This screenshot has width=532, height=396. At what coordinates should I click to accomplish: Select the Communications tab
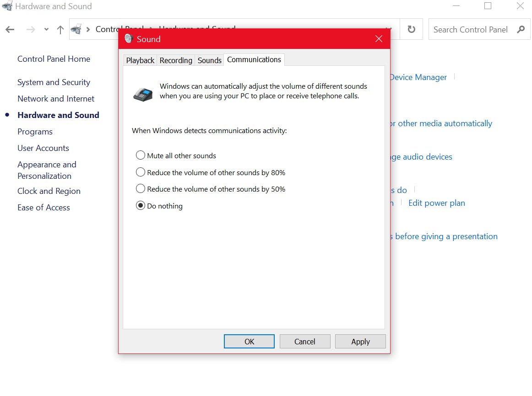point(254,59)
